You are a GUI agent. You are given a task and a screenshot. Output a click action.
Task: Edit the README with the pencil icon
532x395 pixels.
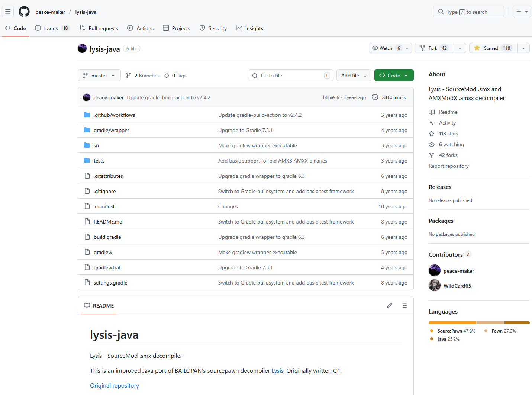tap(389, 305)
